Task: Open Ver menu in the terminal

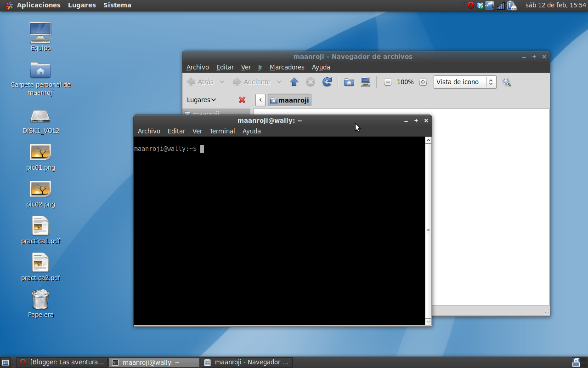Action: [197, 131]
